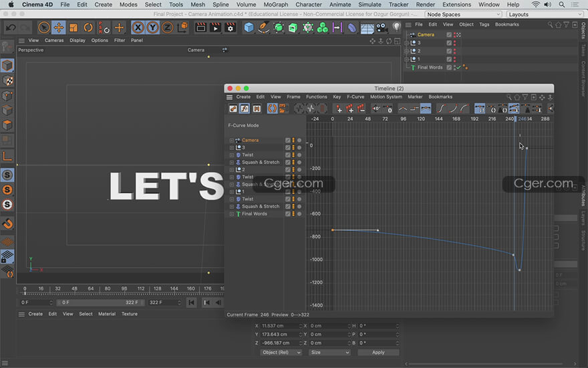Set Spline interpolation in Timeline toolbar
This screenshot has width=588, height=368.
click(x=426, y=108)
